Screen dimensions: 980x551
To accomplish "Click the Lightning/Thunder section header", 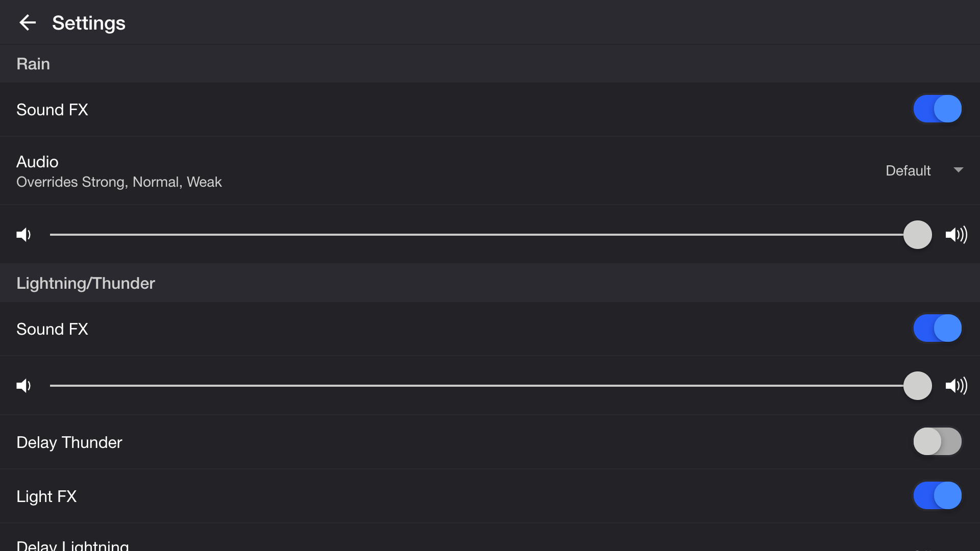I will 86,283.
